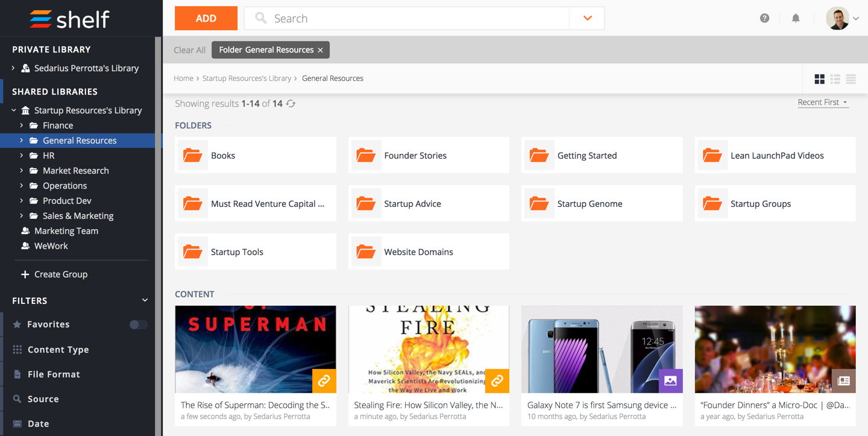868x436 pixels.
Task: Switch to list view icon
Action: [x=835, y=79]
